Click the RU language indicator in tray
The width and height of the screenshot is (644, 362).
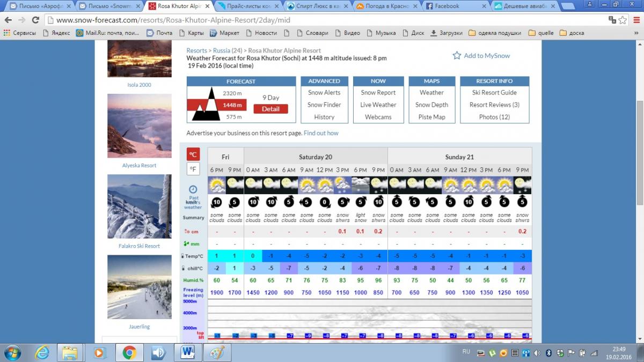tap(466, 351)
